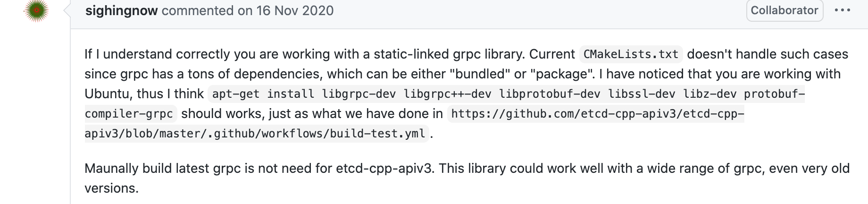Viewport: 868px width, 204px height.
Task: Click sighingnow's spiky green avatar
Action: pyautogui.click(x=37, y=10)
